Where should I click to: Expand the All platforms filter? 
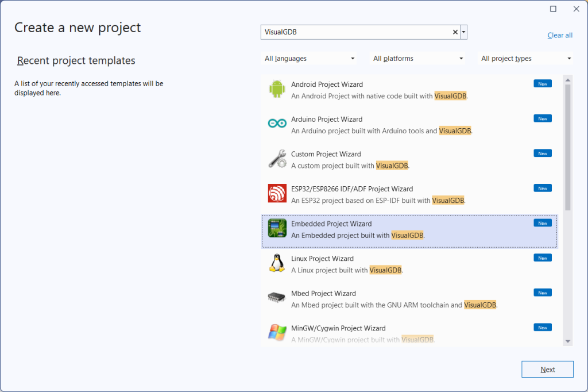[417, 59]
